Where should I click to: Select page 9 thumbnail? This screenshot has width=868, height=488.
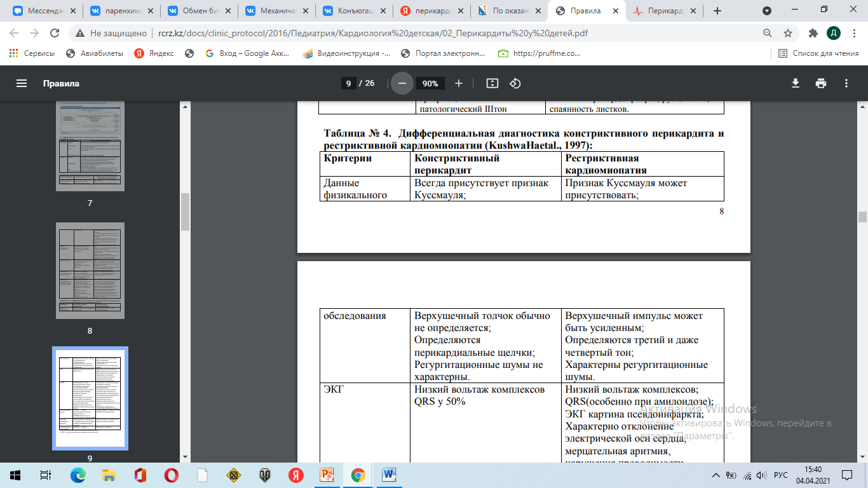point(90,398)
